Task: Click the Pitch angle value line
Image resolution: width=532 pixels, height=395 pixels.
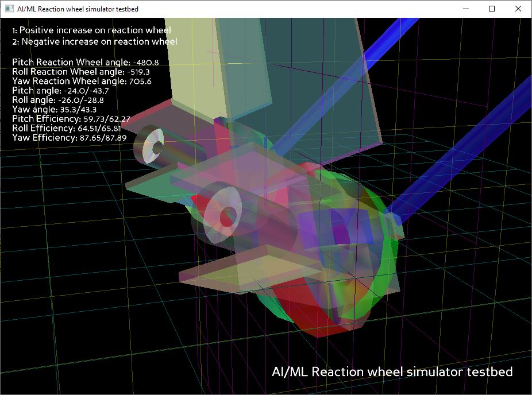Action: point(60,91)
